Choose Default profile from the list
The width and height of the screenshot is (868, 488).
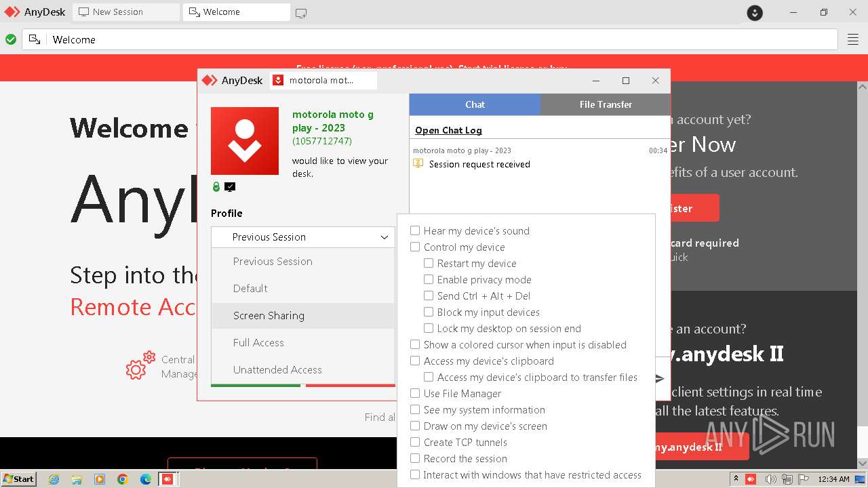click(x=303, y=289)
